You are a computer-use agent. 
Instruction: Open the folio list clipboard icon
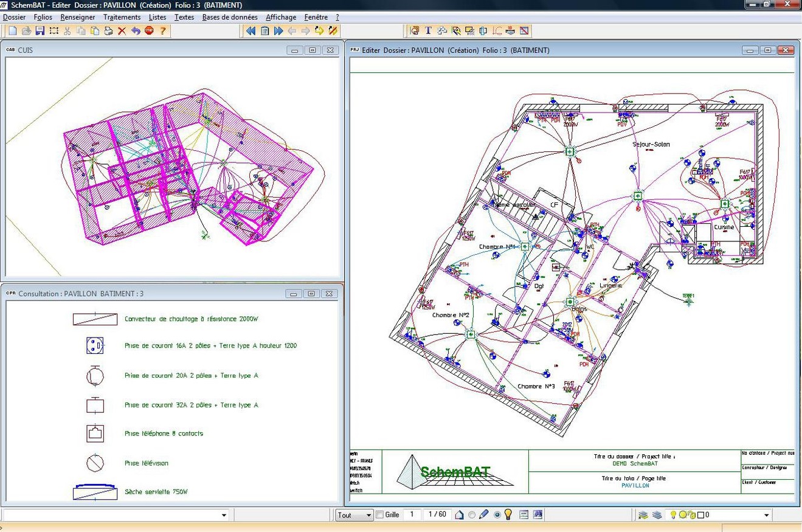264,30
